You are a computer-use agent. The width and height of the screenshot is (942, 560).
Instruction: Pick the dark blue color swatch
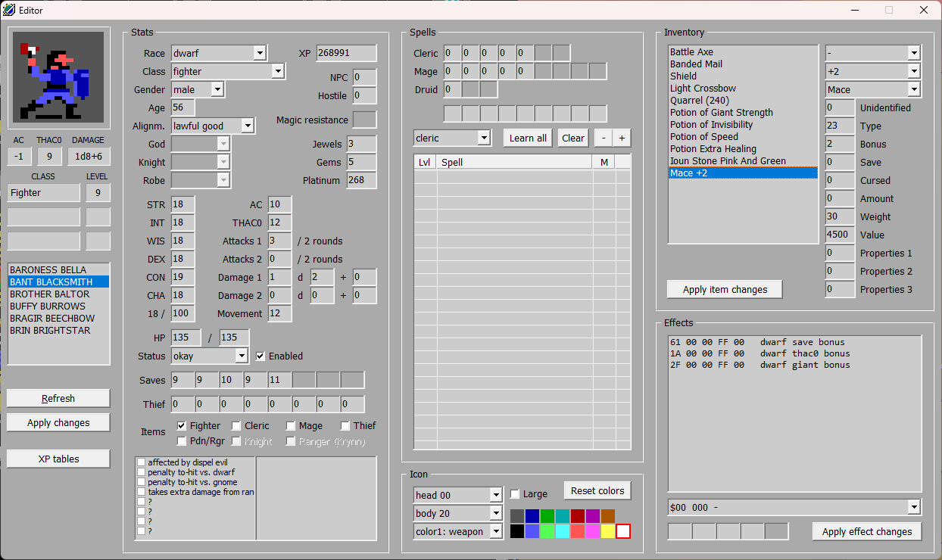[532, 516]
